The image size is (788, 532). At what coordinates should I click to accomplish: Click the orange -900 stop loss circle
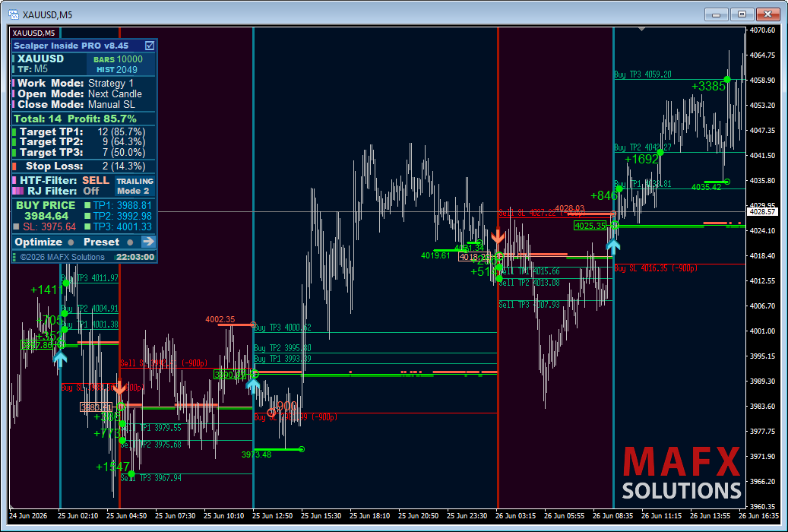(x=271, y=413)
